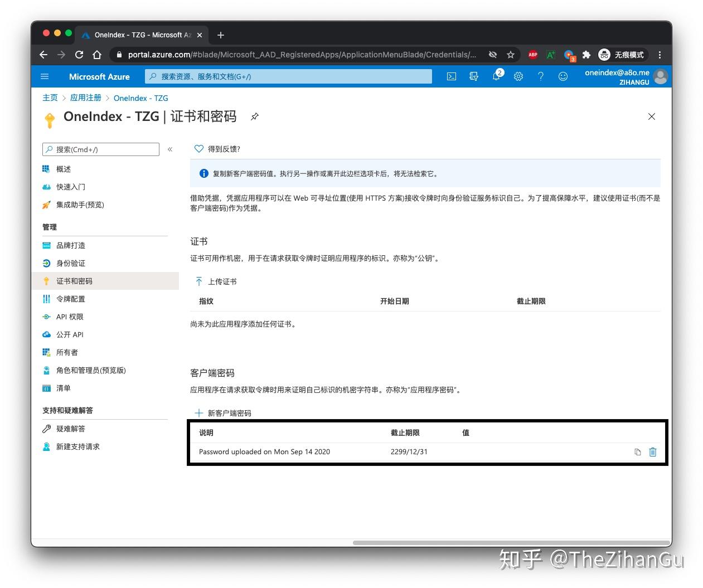Open 疑难解答 in the sidebar
This screenshot has height=588, width=703.
click(x=70, y=429)
